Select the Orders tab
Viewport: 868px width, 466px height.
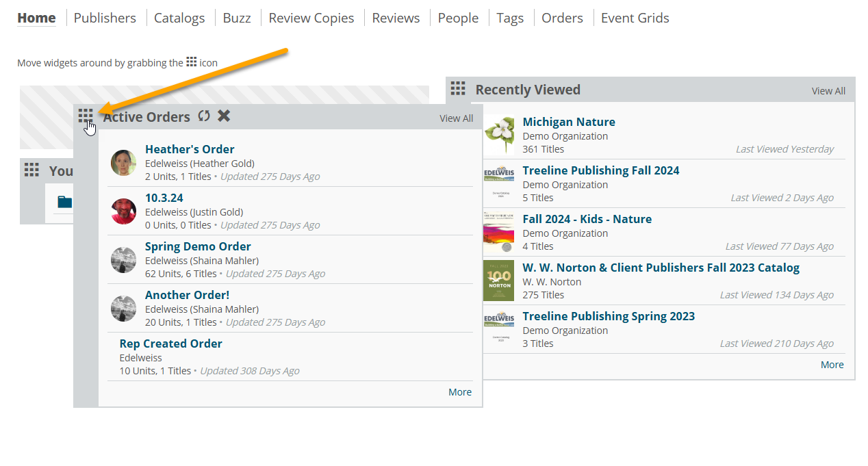pos(562,18)
